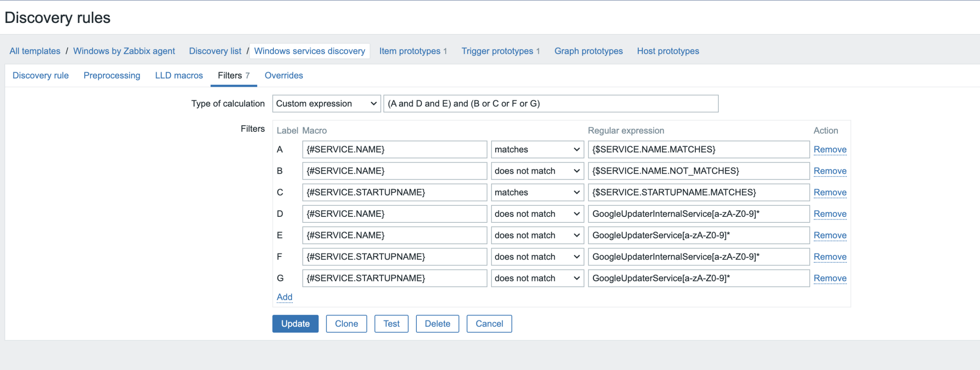Open Item prototypes page

coord(410,51)
